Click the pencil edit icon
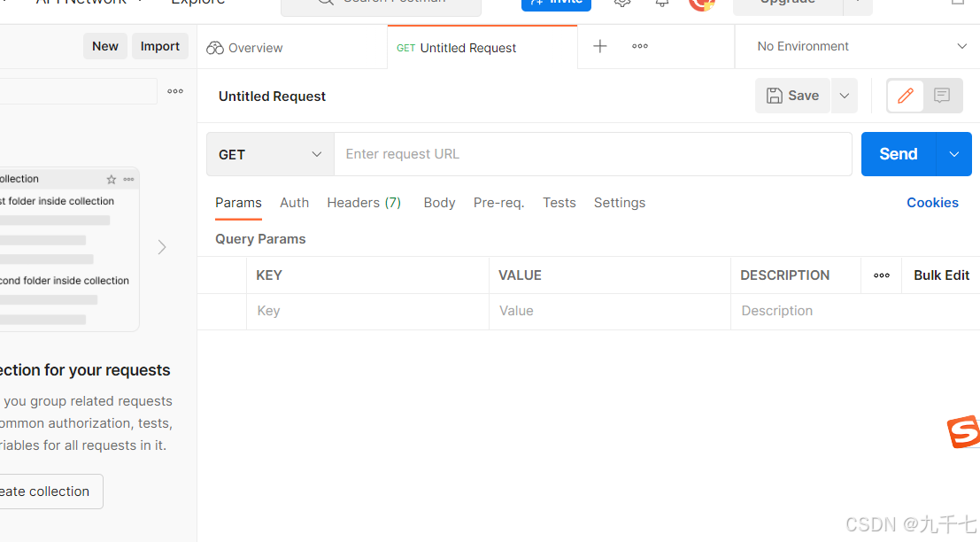This screenshot has height=542, width=980. [905, 96]
